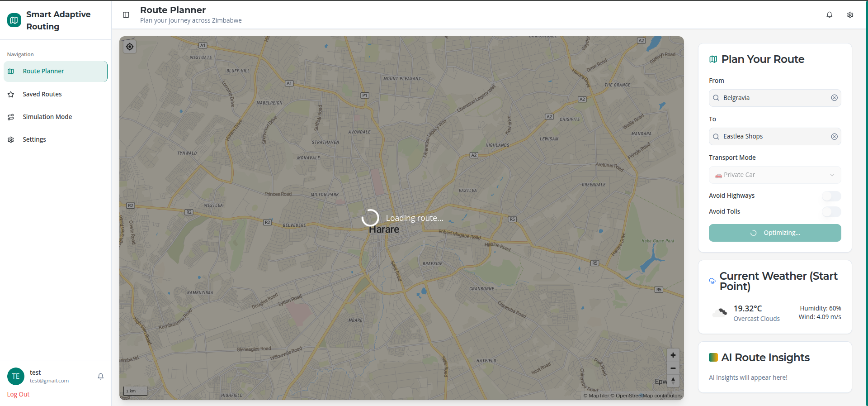
Task: Open Route Planner navigation item
Action: [x=56, y=71]
